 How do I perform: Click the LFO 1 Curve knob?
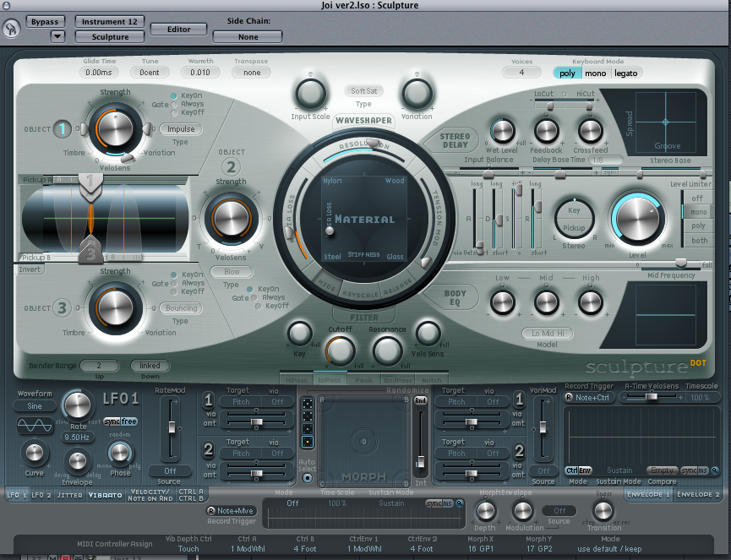click(34, 453)
